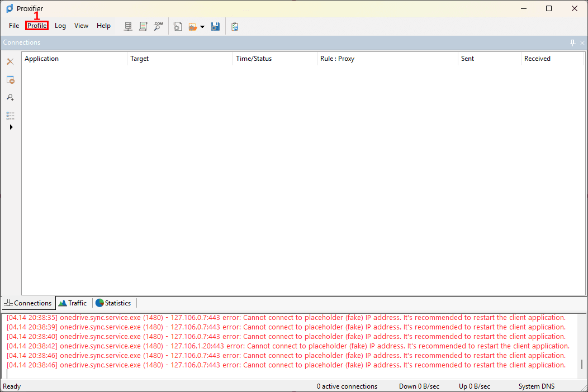The image size is (588, 392).
Task: Open Name Resolution settings (.COM magnifier icon)
Action: tap(158, 26)
